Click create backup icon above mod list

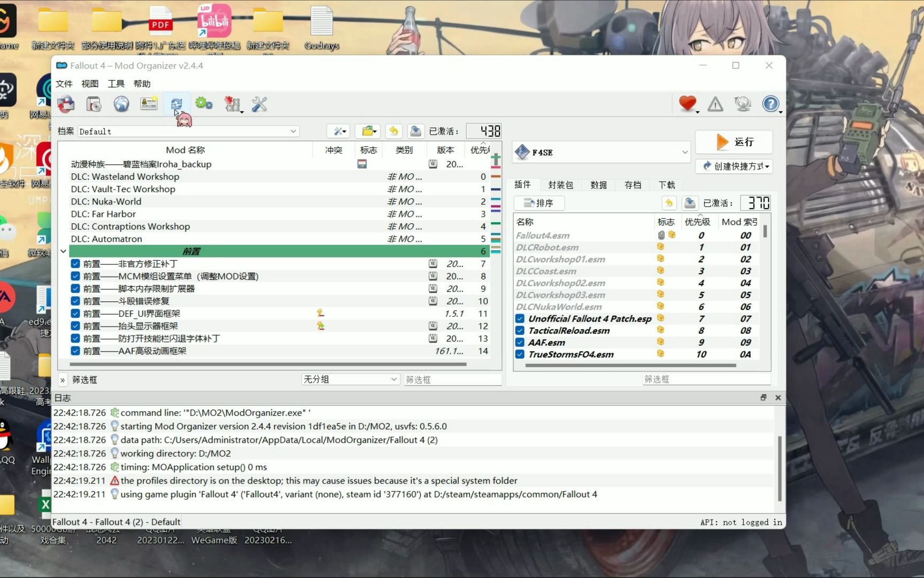(x=415, y=131)
